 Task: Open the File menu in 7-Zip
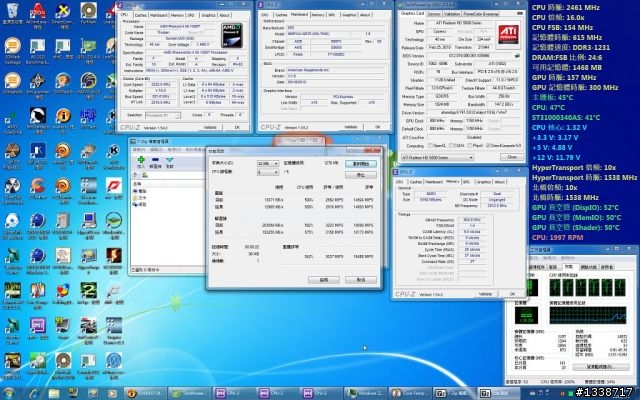pyautogui.click(x=139, y=150)
